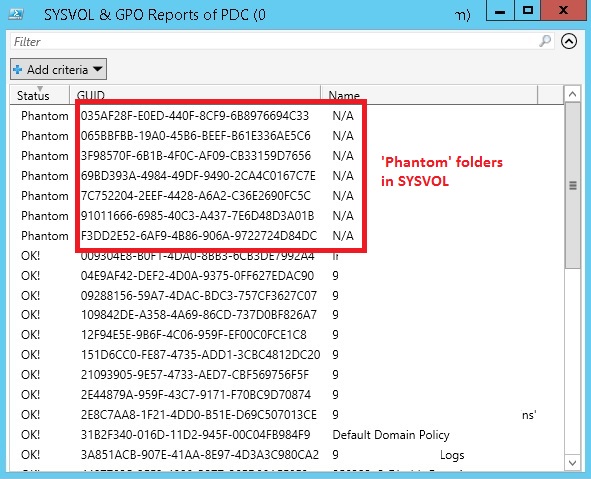Close the SYSVOL & GPO Reports window
The height and width of the screenshot is (479, 591).
[x=563, y=11]
